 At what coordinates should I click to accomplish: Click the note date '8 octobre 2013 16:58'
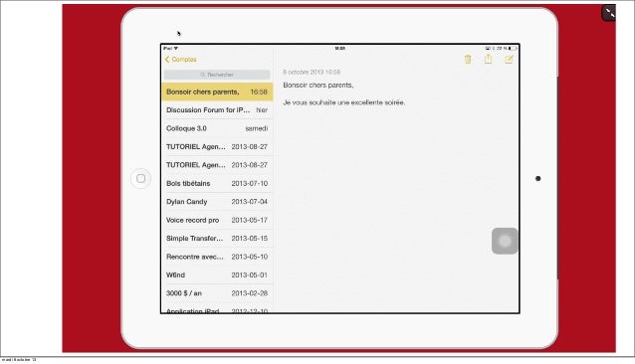[x=312, y=72]
